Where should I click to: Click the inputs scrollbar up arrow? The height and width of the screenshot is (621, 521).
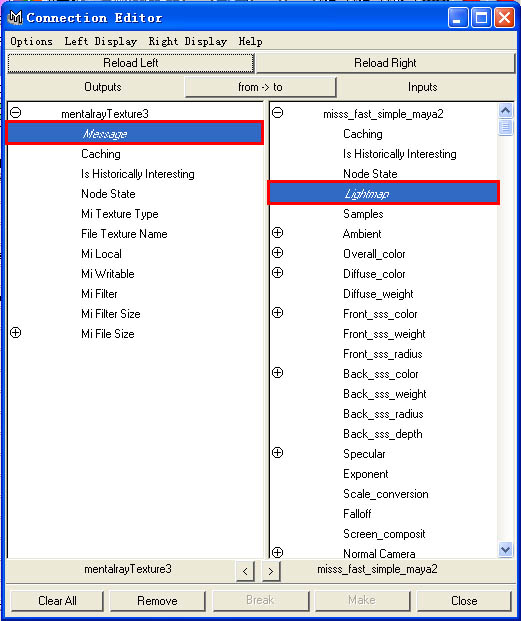506,111
